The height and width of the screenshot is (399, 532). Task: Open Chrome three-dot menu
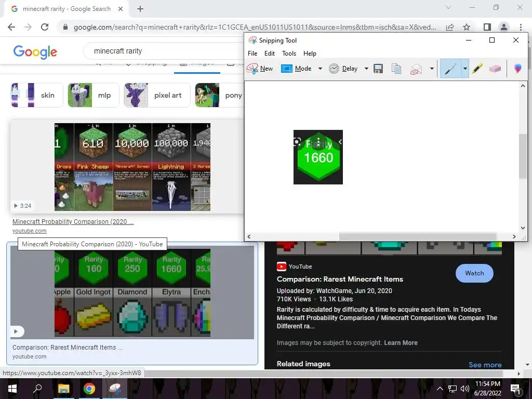pos(521,27)
